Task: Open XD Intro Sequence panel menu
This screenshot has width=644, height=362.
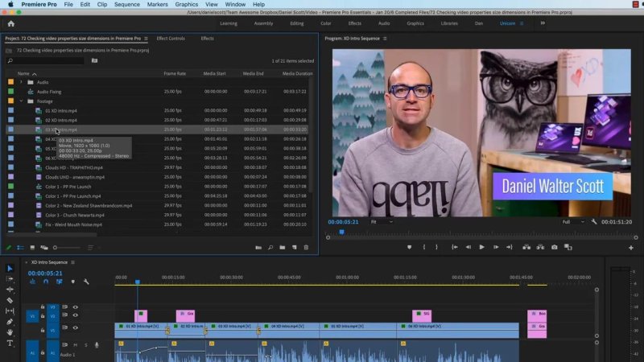Action: (x=72, y=262)
